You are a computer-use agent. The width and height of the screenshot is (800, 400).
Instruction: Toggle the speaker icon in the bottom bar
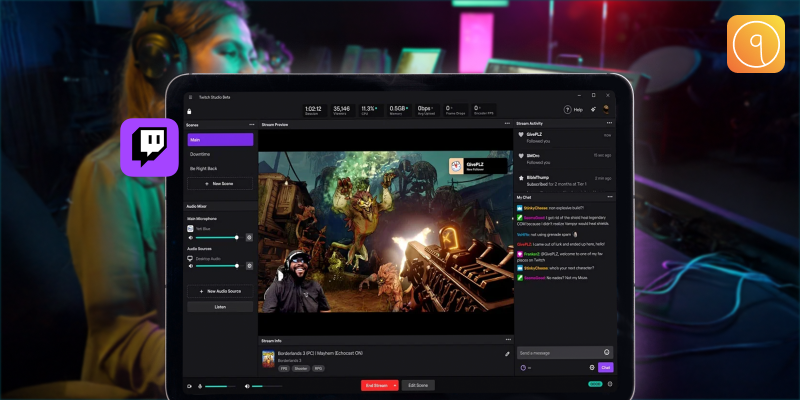point(247,386)
